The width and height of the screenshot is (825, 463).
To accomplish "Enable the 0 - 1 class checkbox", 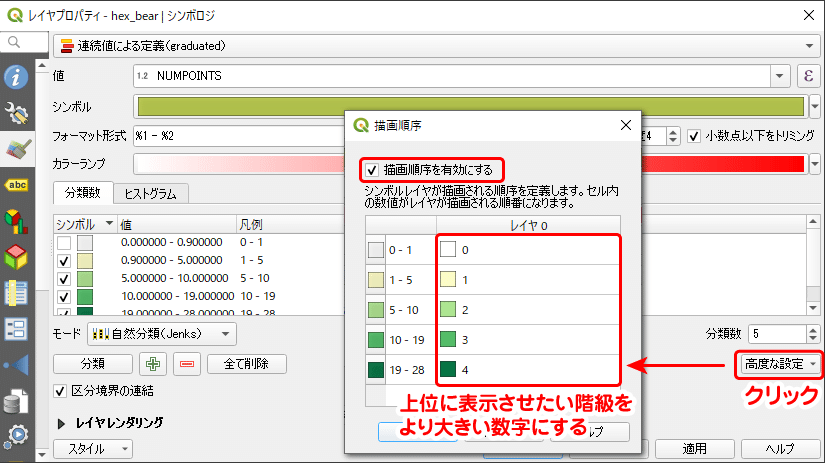I will (x=64, y=243).
